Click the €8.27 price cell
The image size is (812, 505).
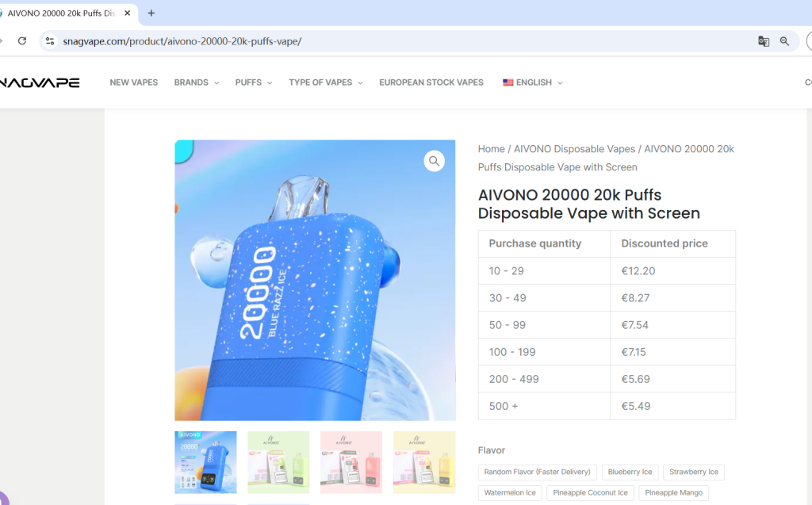pyautogui.click(x=672, y=298)
